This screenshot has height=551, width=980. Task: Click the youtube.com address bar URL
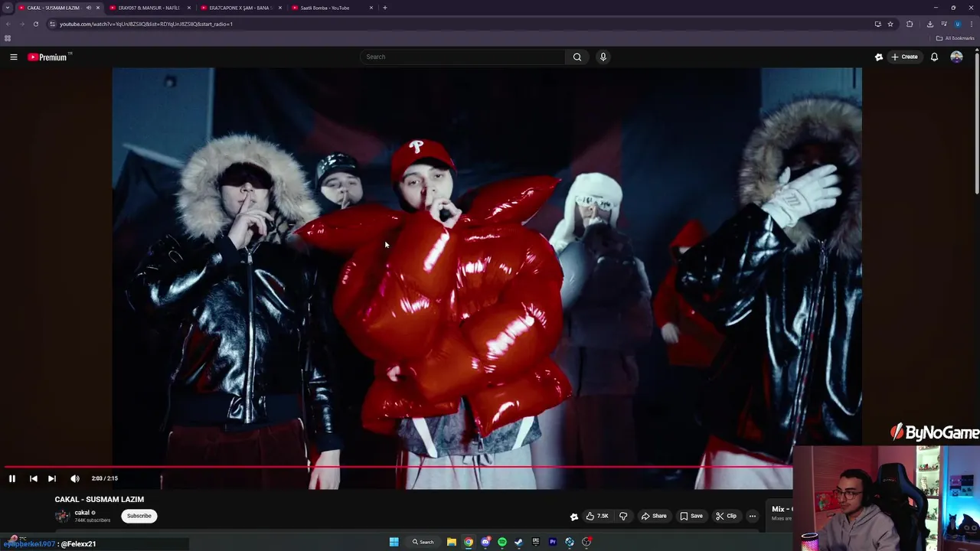click(x=146, y=24)
